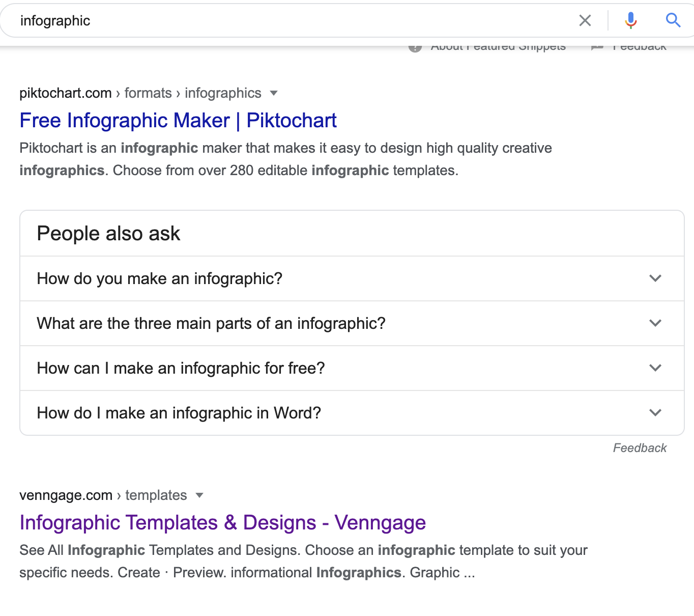The width and height of the screenshot is (694, 616).
Task: Open piktochart.com result options arrow
Action: click(x=274, y=93)
